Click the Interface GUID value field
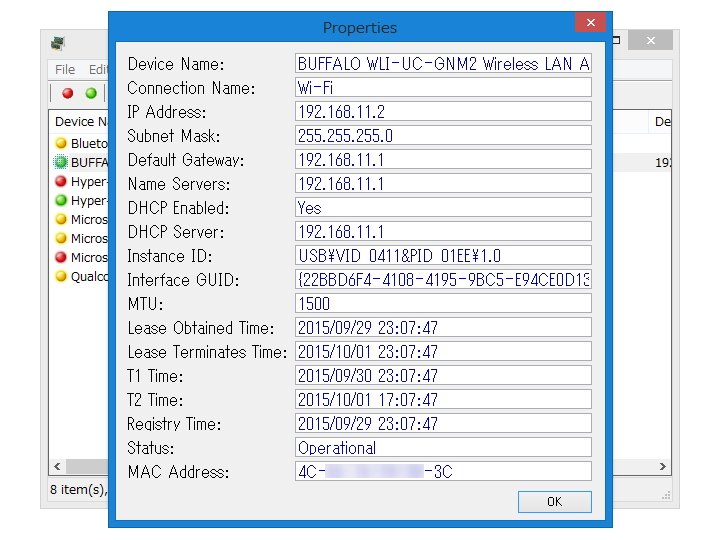Image resolution: width=720 pixels, height=540 pixels. (x=443, y=279)
